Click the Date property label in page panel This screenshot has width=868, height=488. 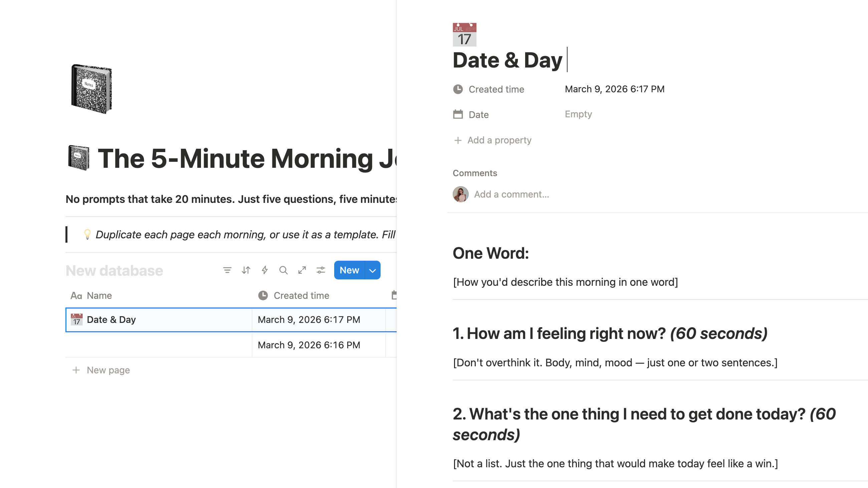point(478,115)
